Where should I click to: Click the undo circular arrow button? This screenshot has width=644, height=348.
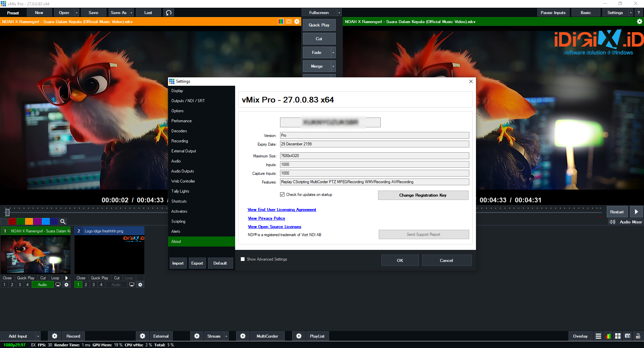[169, 13]
